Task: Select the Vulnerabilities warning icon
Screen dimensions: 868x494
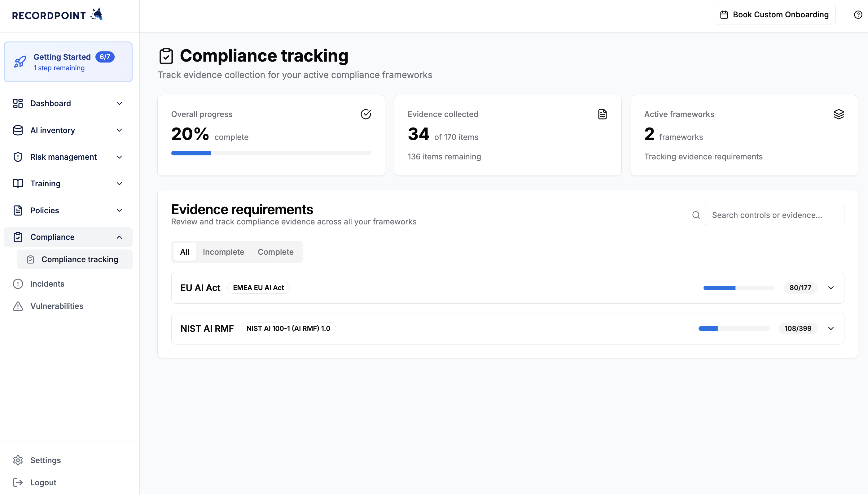Action: (18, 306)
